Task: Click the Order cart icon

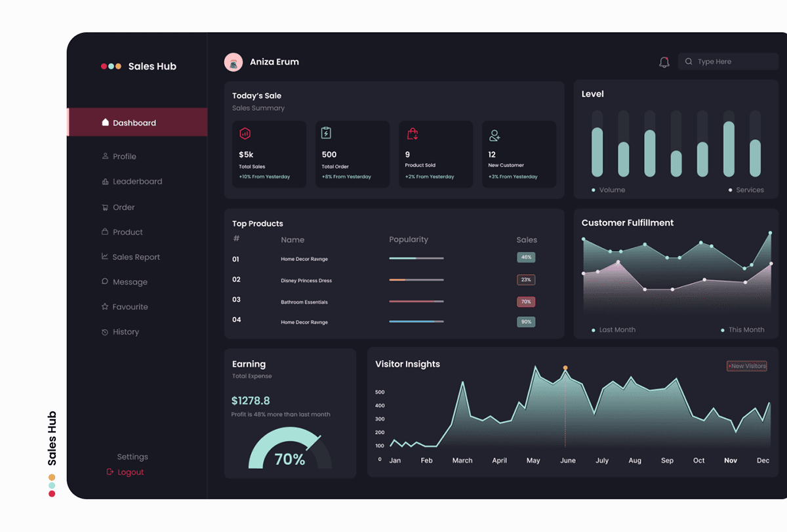Action: (105, 207)
